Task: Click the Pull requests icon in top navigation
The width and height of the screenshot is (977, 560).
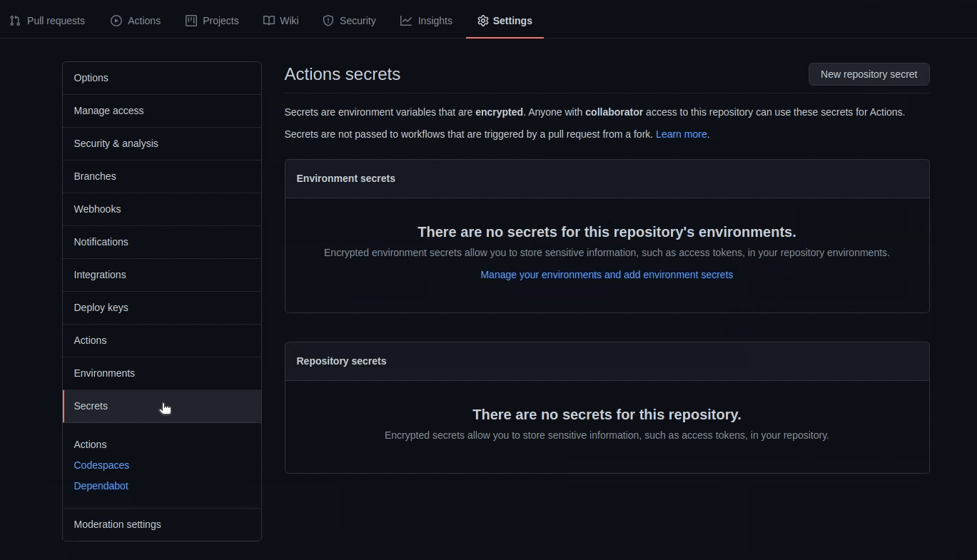Action: pyautogui.click(x=14, y=21)
